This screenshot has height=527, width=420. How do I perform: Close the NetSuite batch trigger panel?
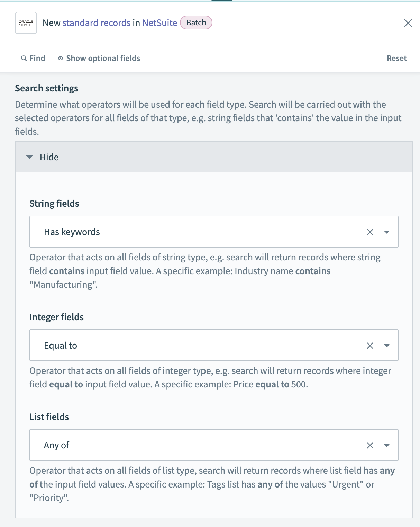click(408, 23)
